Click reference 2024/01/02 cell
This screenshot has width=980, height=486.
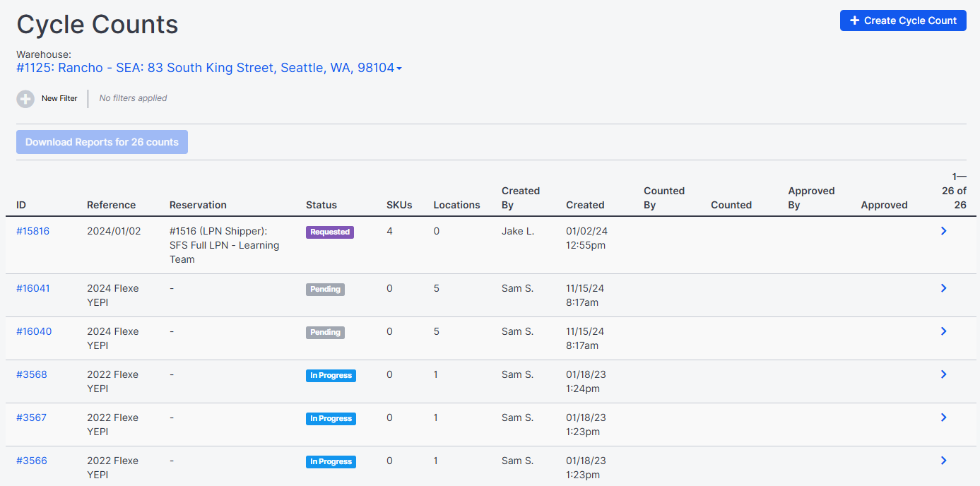(x=114, y=231)
